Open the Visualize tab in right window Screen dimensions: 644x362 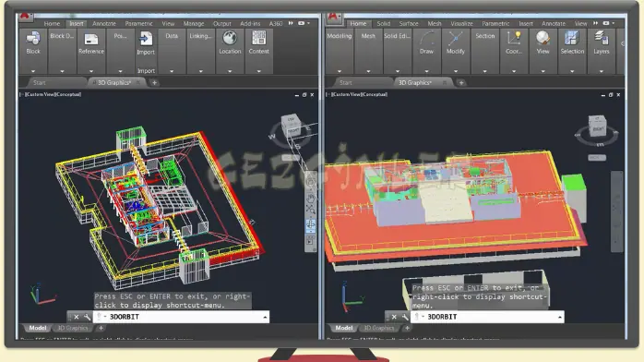point(461,23)
